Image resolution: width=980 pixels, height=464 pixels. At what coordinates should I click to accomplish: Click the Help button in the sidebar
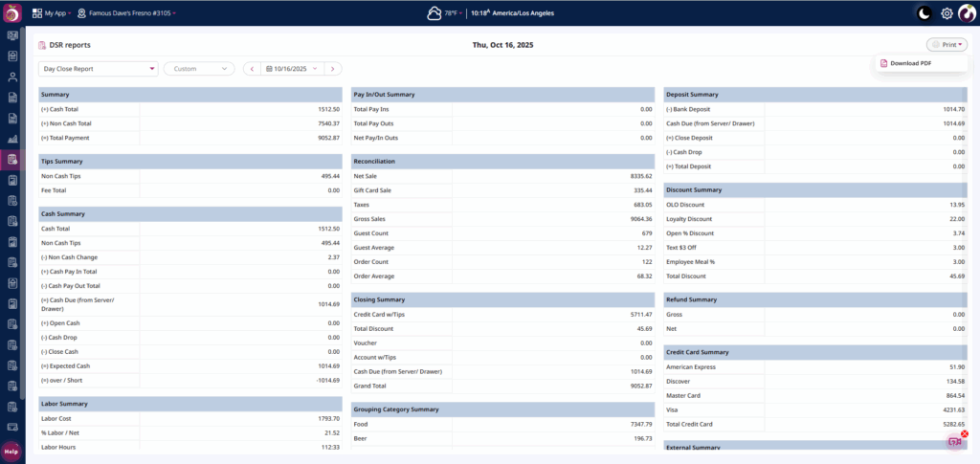coord(11,451)
